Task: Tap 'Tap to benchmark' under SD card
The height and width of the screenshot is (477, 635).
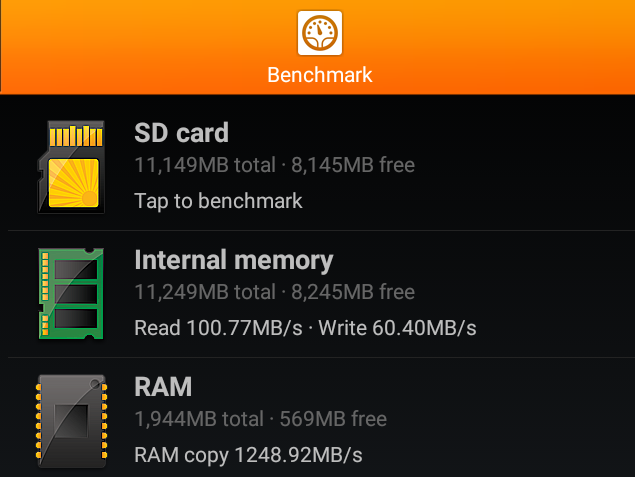Action: [218, 201]
